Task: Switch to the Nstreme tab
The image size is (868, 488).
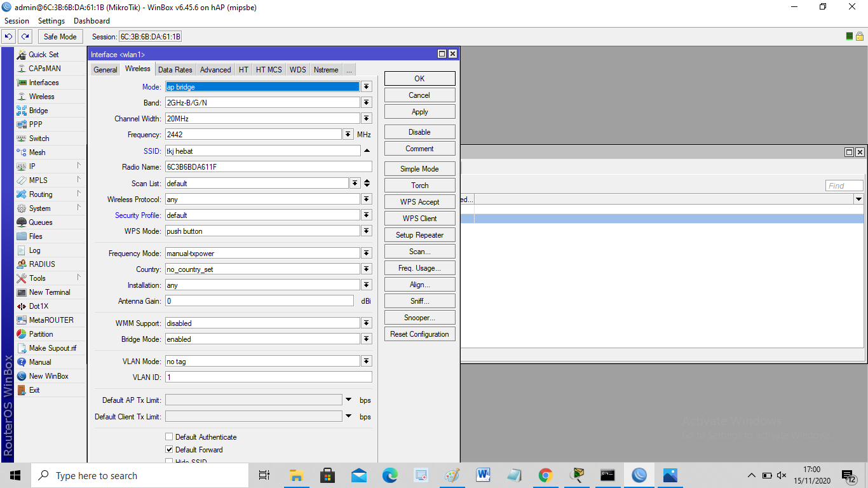Action: click(326, 70)
